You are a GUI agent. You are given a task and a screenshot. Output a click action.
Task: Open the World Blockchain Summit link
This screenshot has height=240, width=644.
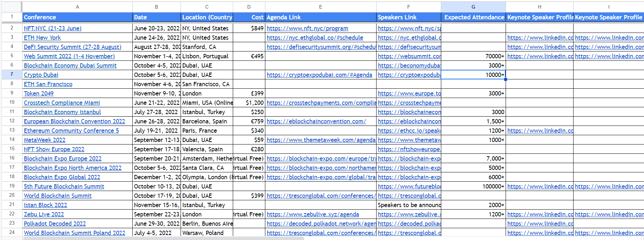58,196
